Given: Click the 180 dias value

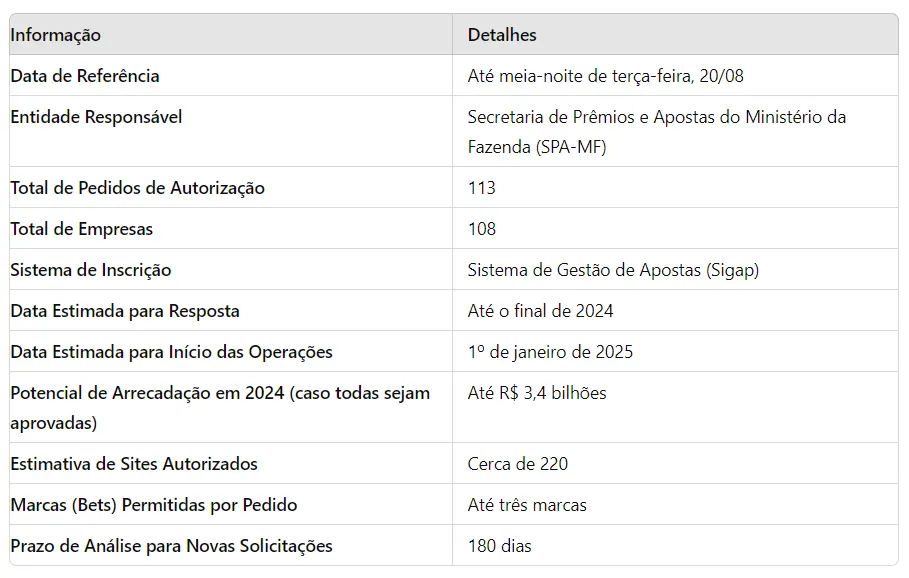Looking at the screenshot, I should 500,546.
